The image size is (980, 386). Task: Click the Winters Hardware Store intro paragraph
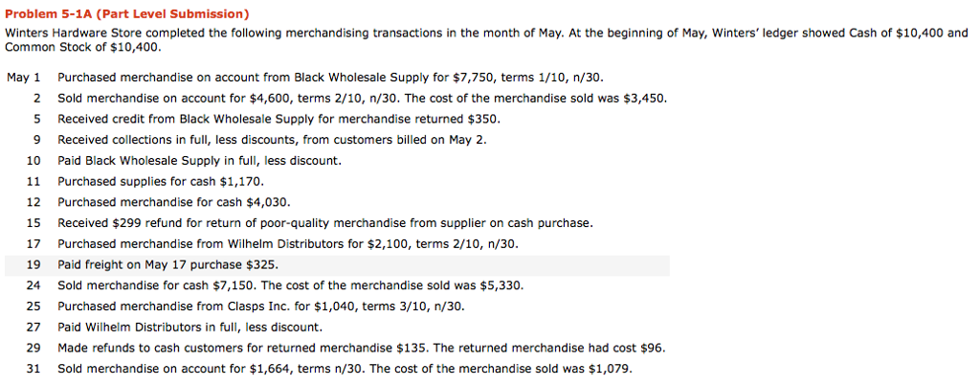point(479,38)
